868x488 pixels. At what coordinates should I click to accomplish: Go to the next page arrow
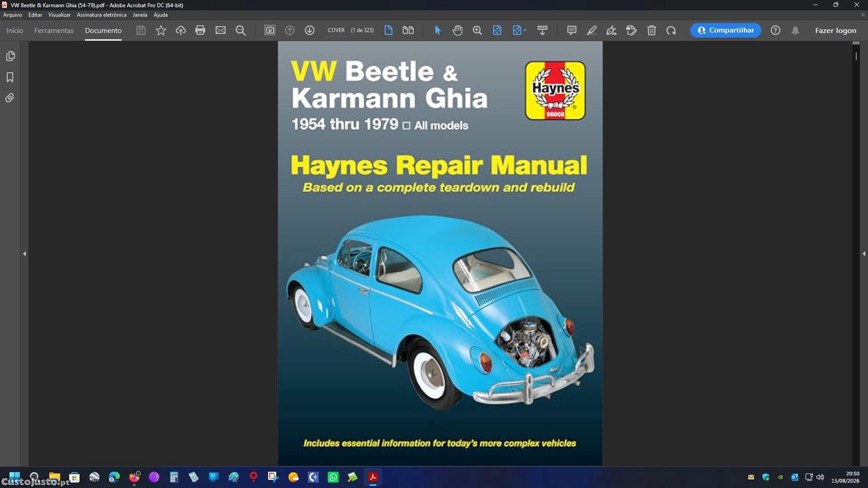coord(310,30)
